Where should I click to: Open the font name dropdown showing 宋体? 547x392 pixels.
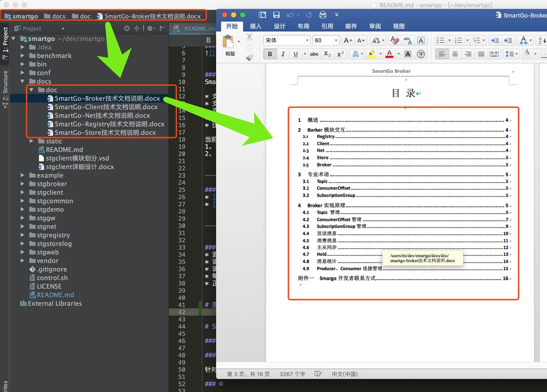[307, 41]
